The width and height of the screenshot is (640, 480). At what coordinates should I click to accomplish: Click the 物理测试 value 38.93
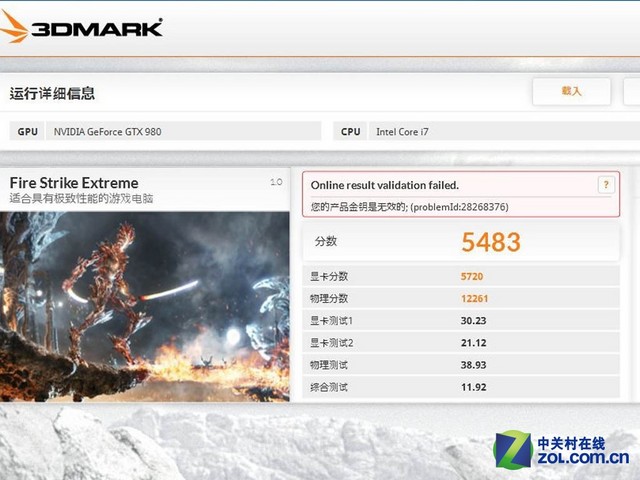pos(473,365)
